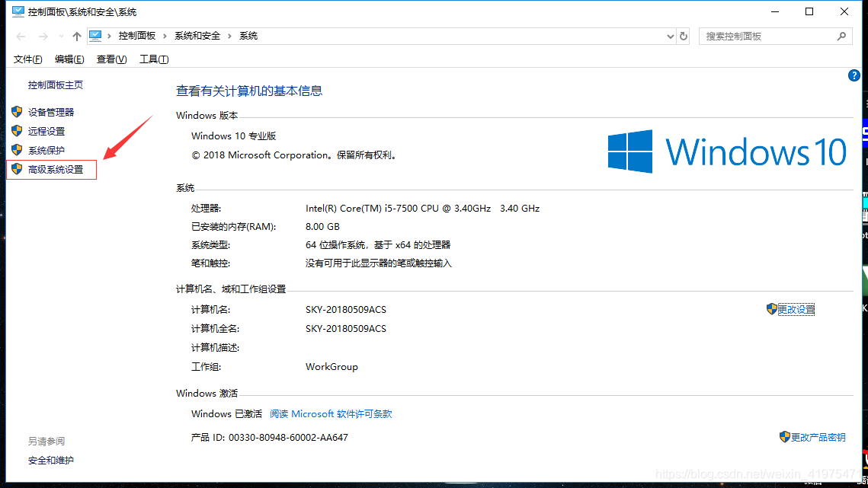Click shield icon beside 更改设置
This screenshot has height=488, width=868.
(772, 309)
